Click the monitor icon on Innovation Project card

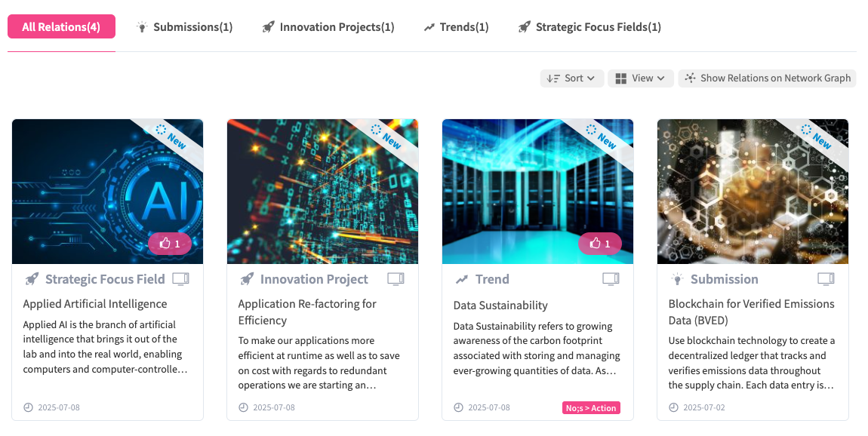pos(396,279)
